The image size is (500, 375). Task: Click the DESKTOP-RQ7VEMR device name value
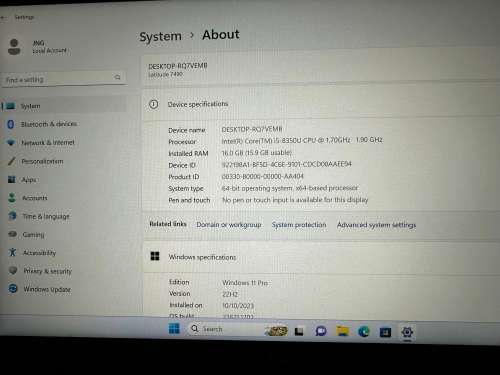coord(252,129)
